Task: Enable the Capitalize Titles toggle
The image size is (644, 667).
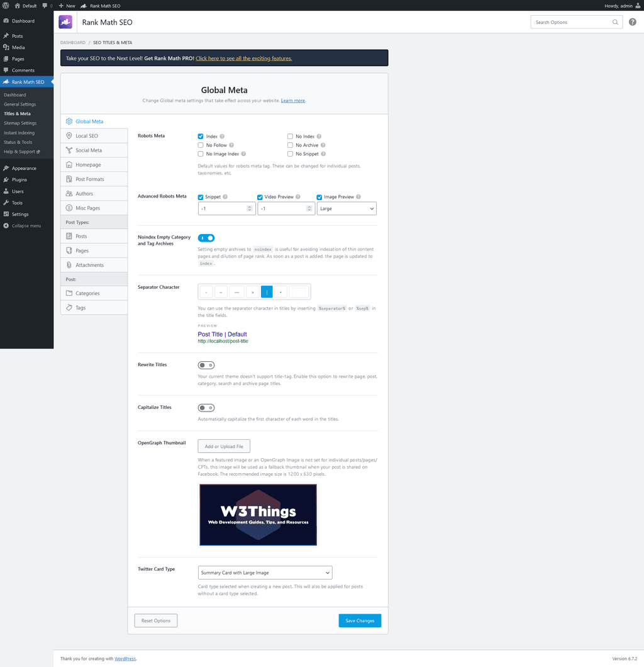Action: [206, 408]
